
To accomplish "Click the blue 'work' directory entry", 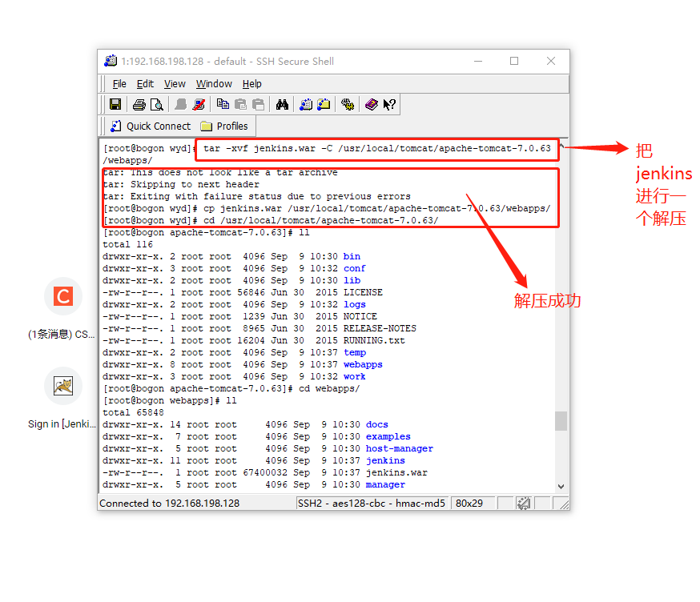I will tap(355, 376).
